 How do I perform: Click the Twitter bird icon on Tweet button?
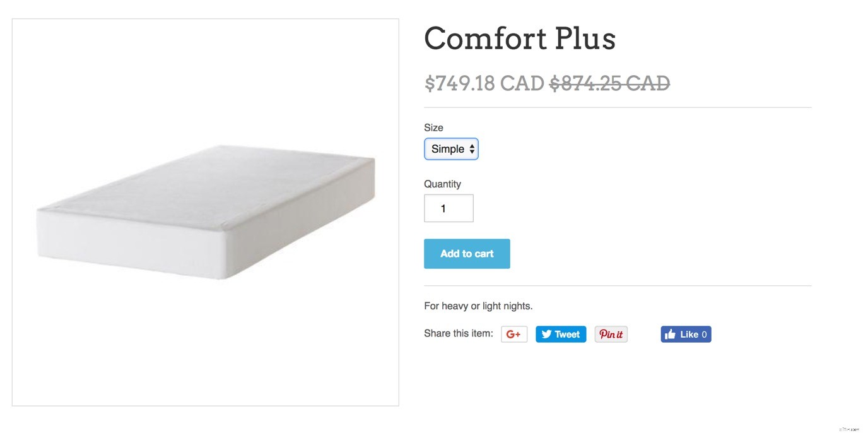(546, 334)
